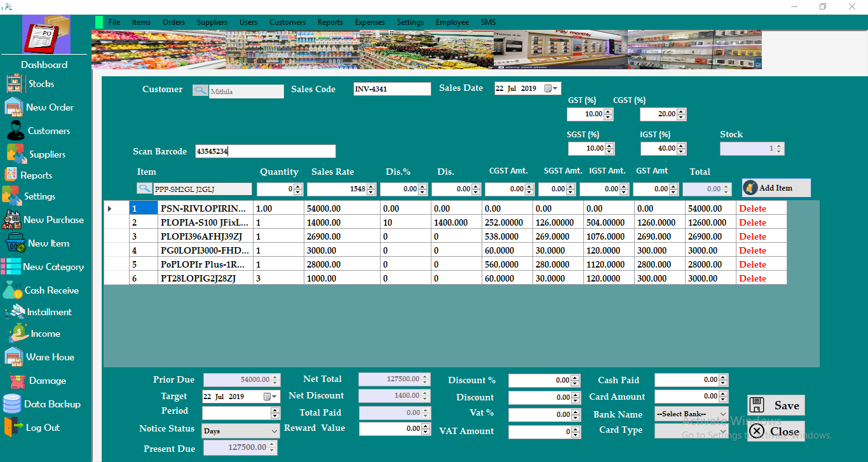The height and width of the screenshot is (462, 868).
Task: Click the customer search magnifier icon
Action: 200,90
